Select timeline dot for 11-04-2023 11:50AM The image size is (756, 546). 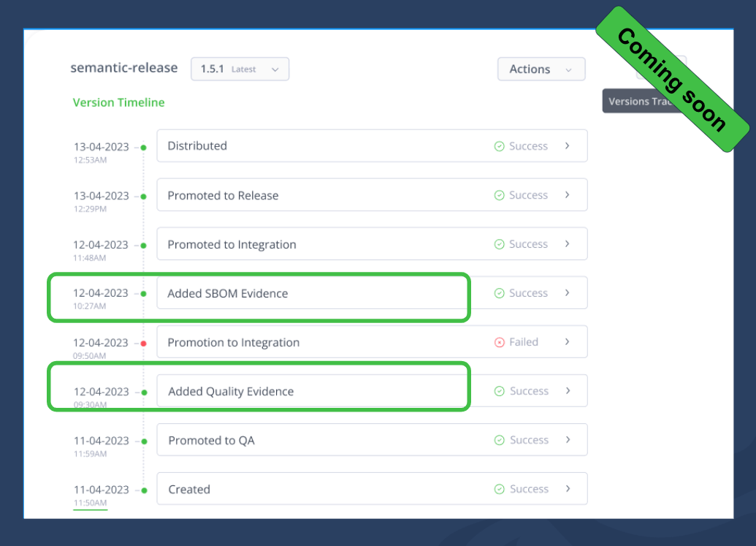tap(144, 490)
